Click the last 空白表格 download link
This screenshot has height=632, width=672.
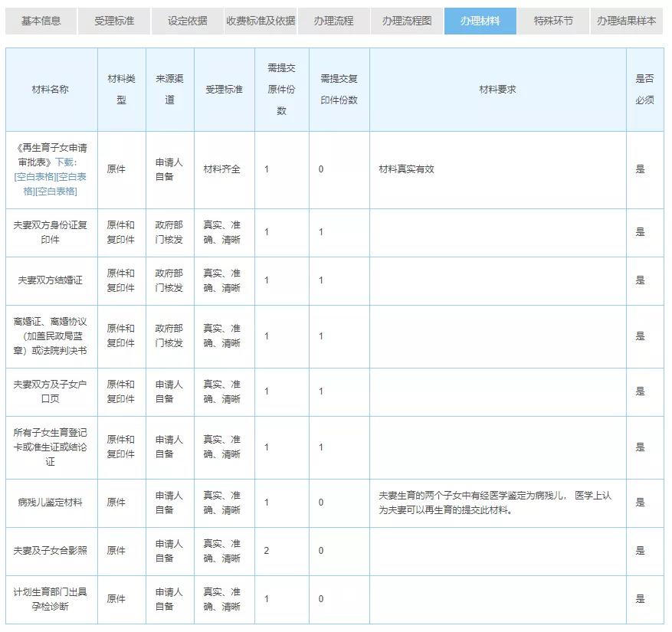[x=57, y=191]
